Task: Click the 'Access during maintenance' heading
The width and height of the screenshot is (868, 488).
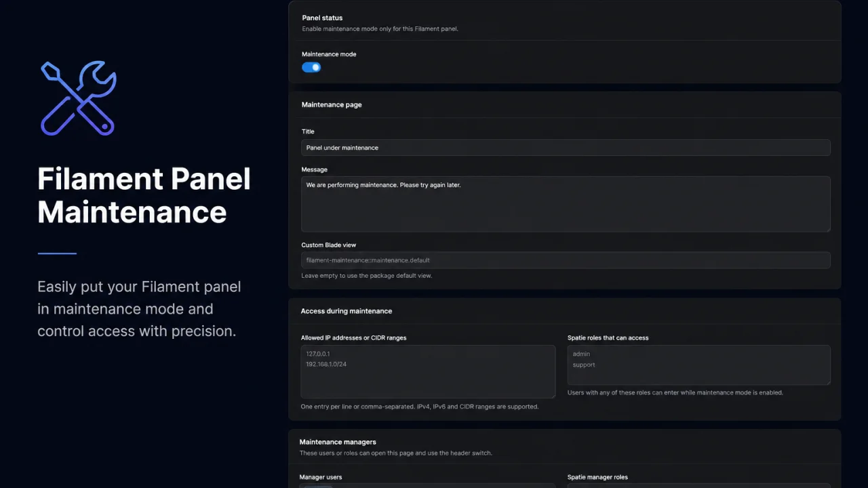Action: click(x=347, y=311)
